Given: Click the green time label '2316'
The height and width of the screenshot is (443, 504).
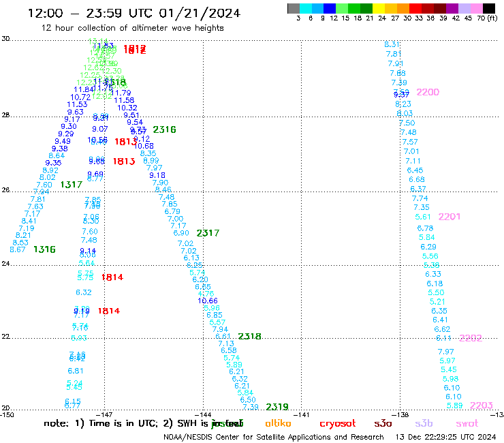Looking at the screenshot, I should pyautogui.click(x=165, y=129).
